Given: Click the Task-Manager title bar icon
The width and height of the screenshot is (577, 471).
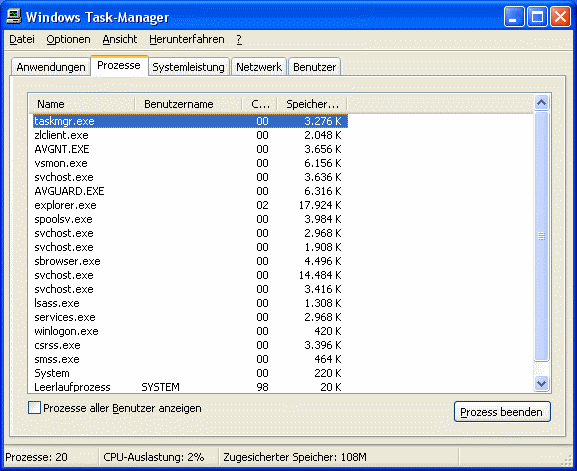Looking at the screenshot, I should 14,17.
